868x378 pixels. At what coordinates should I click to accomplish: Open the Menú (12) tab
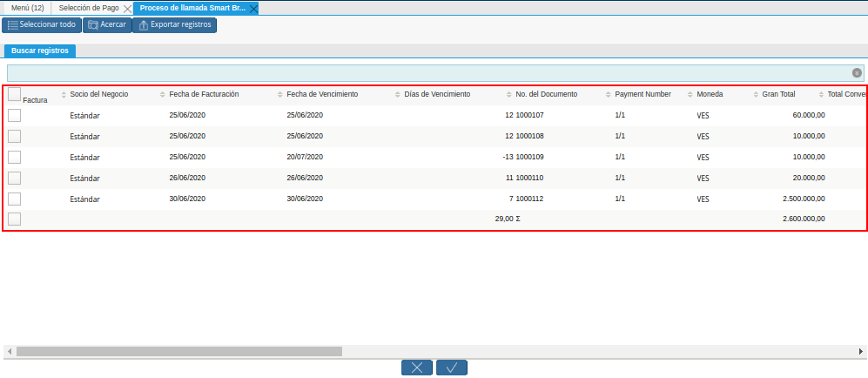27,9
